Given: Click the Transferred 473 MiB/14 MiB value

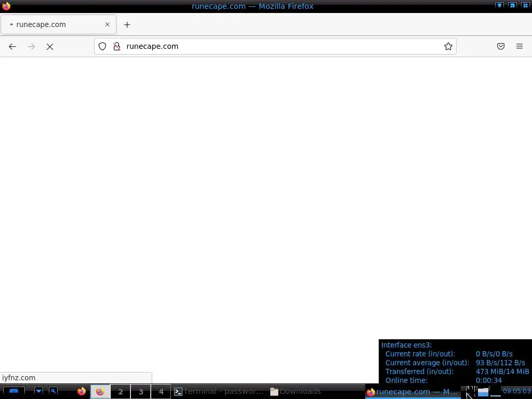Looking at the screenshot, I should pyautogui.click(x=502, y=371).
